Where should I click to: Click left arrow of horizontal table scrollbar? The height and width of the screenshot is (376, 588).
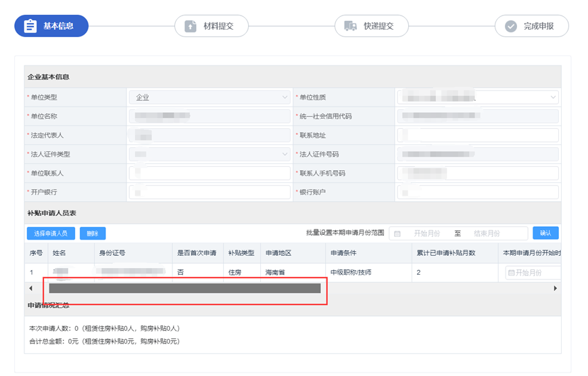pos(30,288)
